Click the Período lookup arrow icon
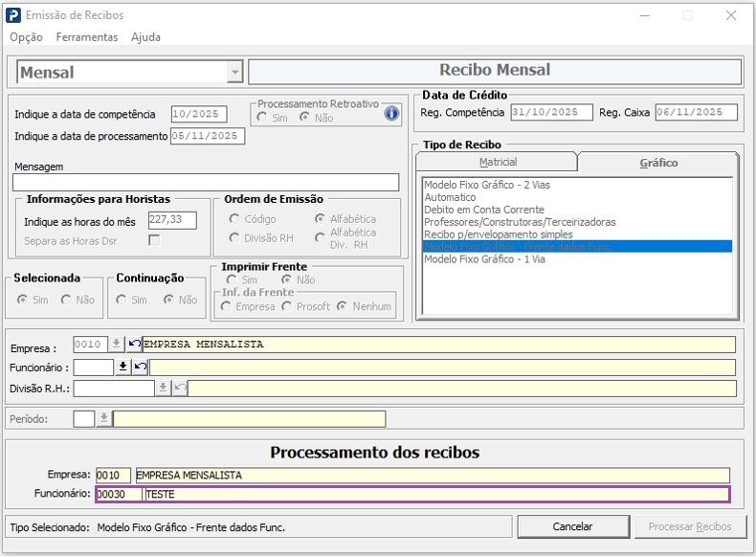The height and width of the screenshot is (557, 756). click(x=103, y=418)
